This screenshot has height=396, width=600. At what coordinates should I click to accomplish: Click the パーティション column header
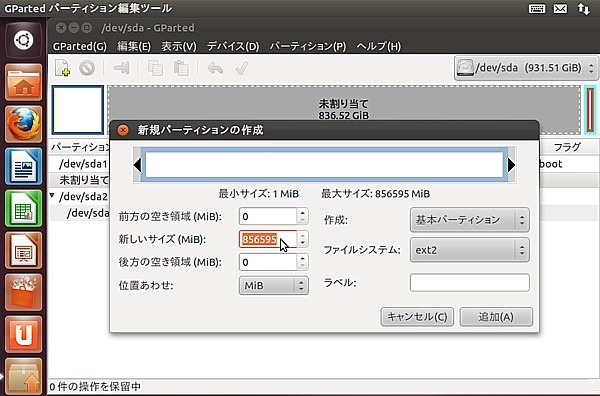click(80, 147)
